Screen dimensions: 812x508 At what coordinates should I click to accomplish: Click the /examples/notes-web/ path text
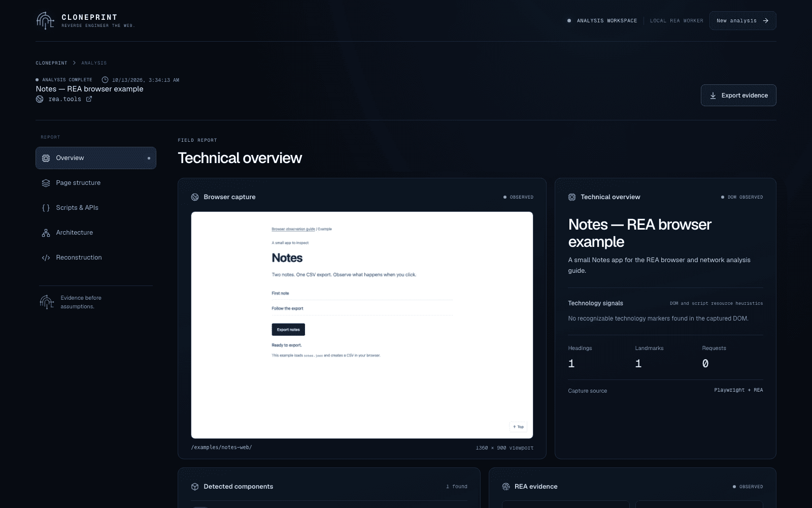[221, 448]
